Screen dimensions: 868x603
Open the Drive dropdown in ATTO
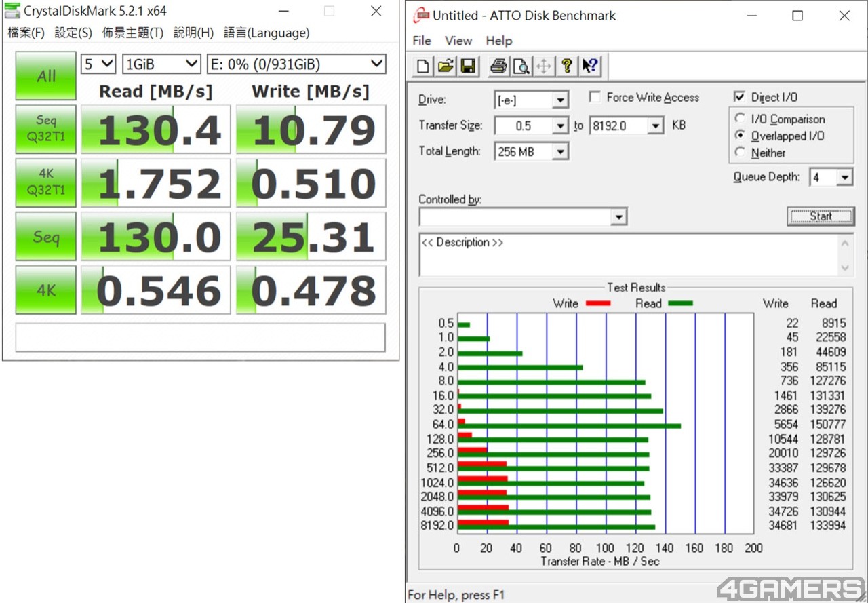click(560, 100)
